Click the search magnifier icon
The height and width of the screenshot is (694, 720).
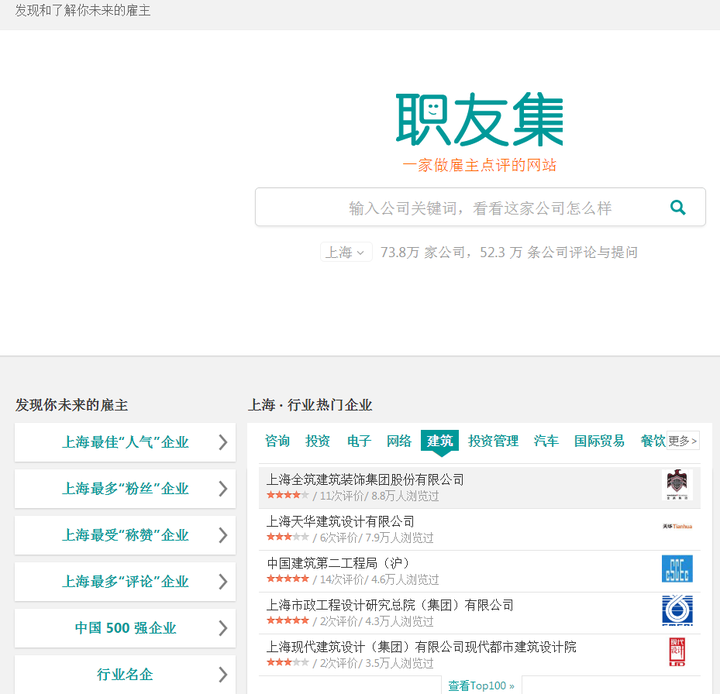pos(678,208)
